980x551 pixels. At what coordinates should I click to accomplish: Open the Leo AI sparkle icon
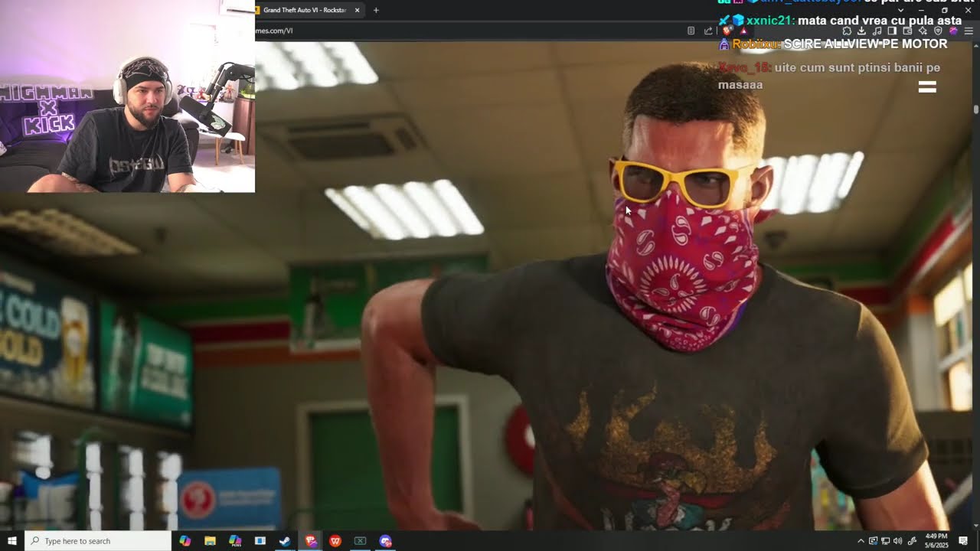tap(923, 31)
